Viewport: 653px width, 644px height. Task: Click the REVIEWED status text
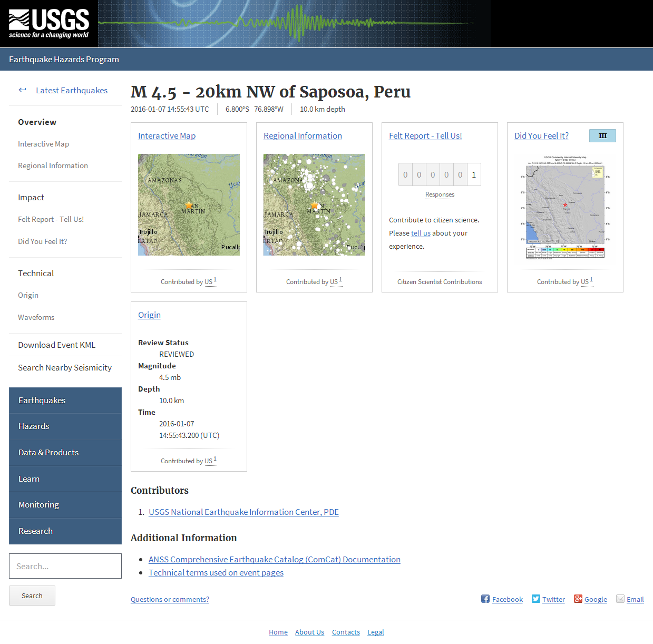[x=177, y=354]
